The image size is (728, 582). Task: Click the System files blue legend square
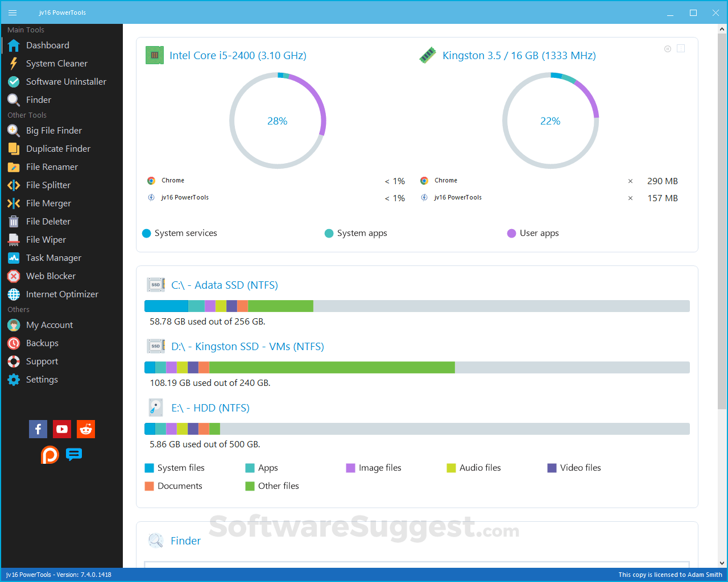pyautogui.click(x=149, y=468)
